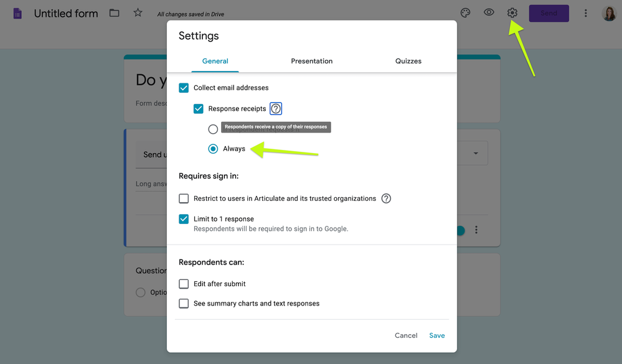
Task: Save the settings
Action: [437, 335]
